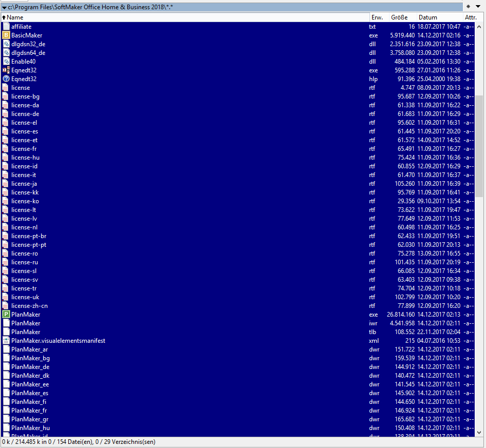Click the PlanMaker_gr file name
The image size is (486, 448).
click(x=30, y=419)
